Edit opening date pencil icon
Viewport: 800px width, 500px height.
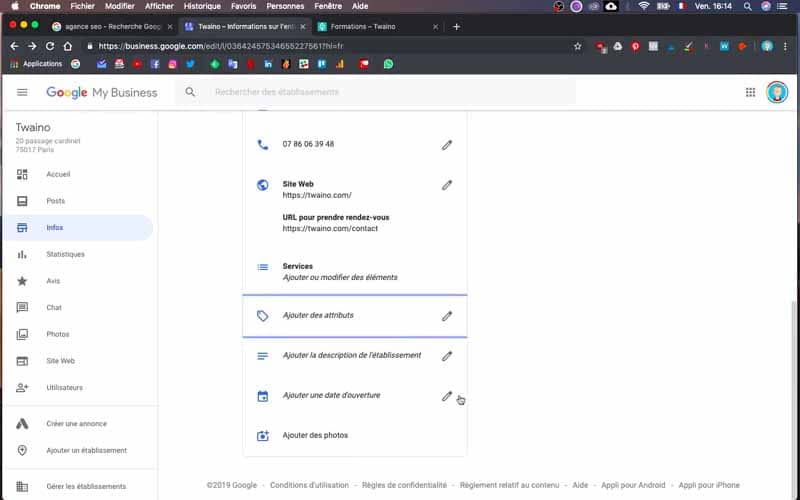[x=446, y=396]
